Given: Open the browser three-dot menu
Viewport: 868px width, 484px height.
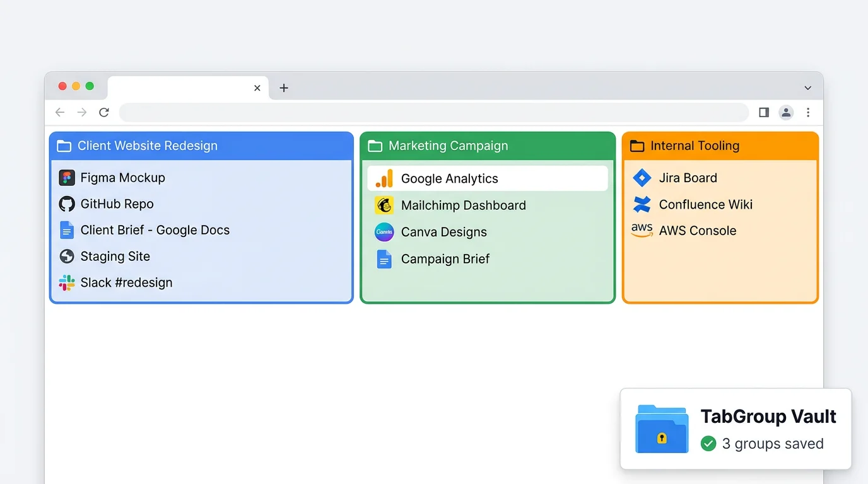Looking at the screenshot, I should pyautogui.click(x=808, y=112).
